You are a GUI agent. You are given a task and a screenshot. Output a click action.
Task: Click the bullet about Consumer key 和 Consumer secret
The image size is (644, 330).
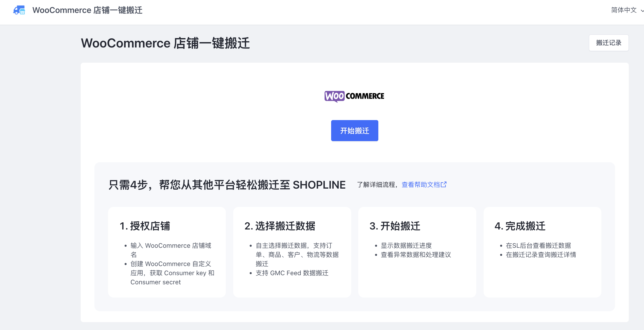(x=172, y=273)
